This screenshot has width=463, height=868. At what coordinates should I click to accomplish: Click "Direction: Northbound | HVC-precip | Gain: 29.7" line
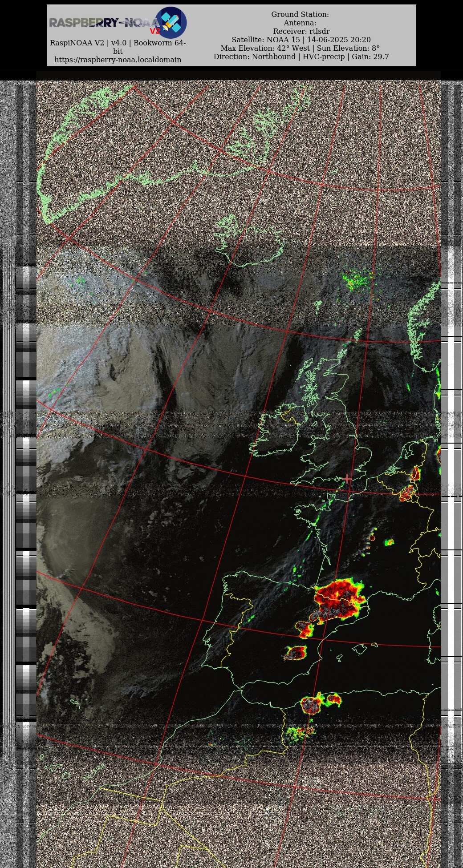point(301,57)
